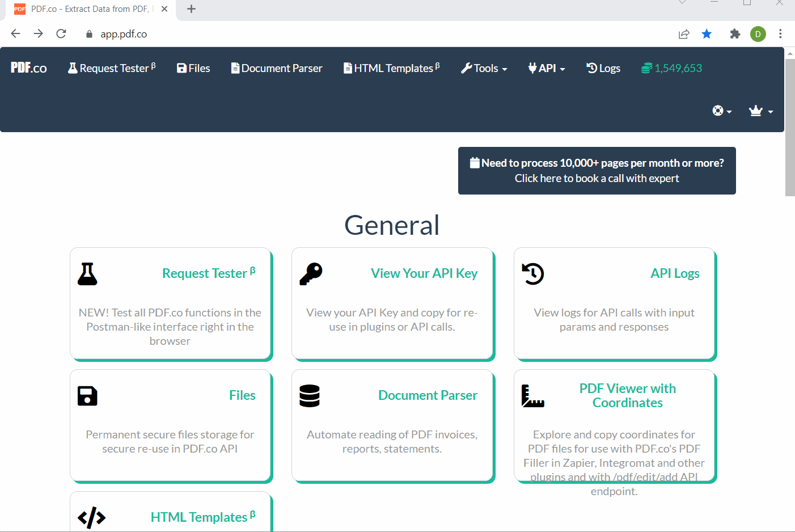Close the PDF.co browser tab

click(164, 9)
